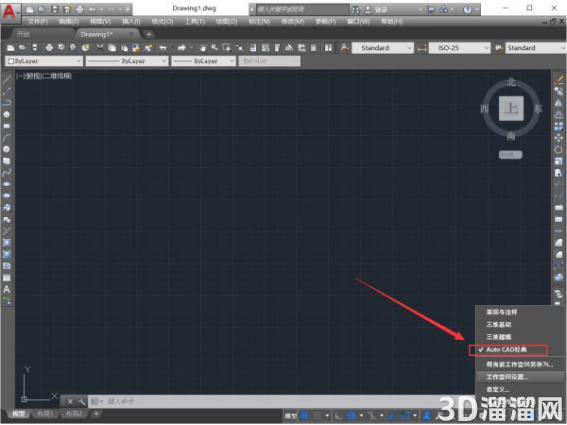Select the Table tool in Draw toolbar

tap(7, 277)
